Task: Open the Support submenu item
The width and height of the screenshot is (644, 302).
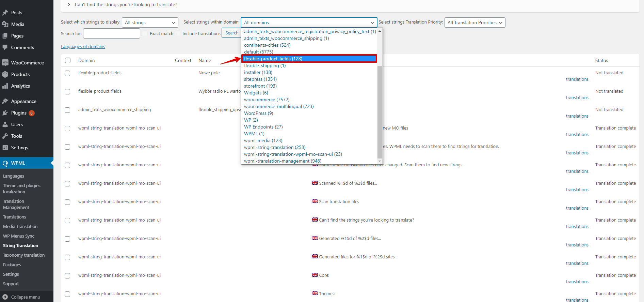Action: click(11, 284)
